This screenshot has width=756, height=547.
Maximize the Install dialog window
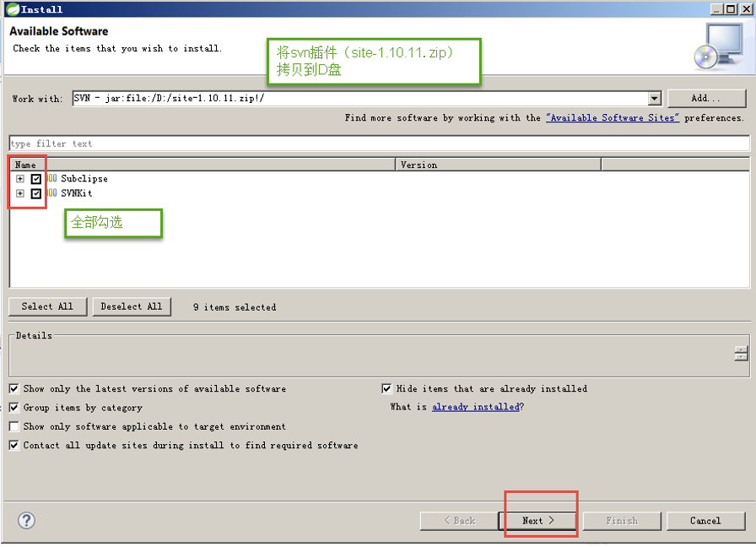(731, 9)
